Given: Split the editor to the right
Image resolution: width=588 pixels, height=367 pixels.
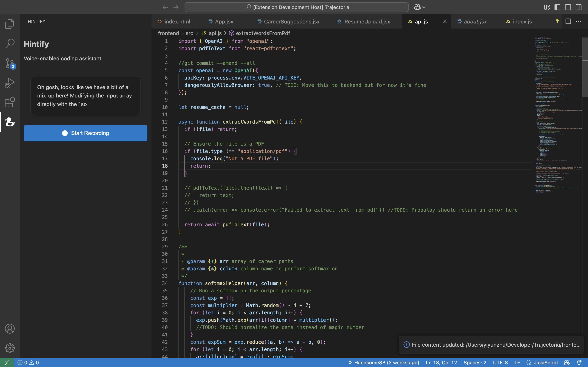Looking at the screenshot, I should pos(568,21).
